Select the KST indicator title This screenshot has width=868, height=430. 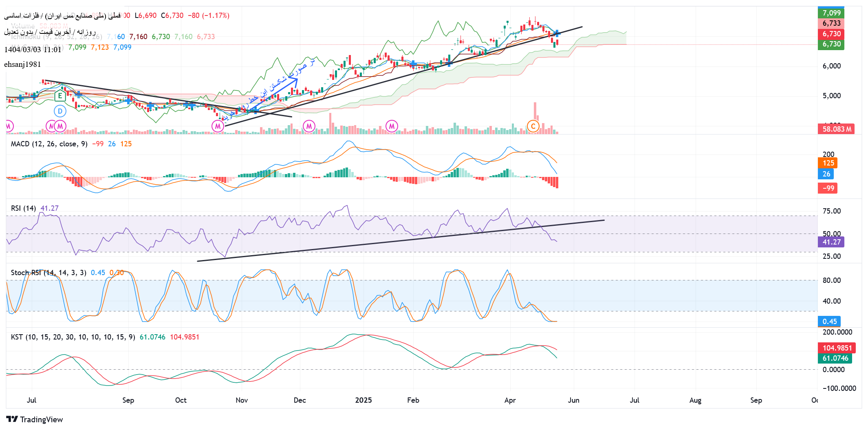tap(73, 337)
